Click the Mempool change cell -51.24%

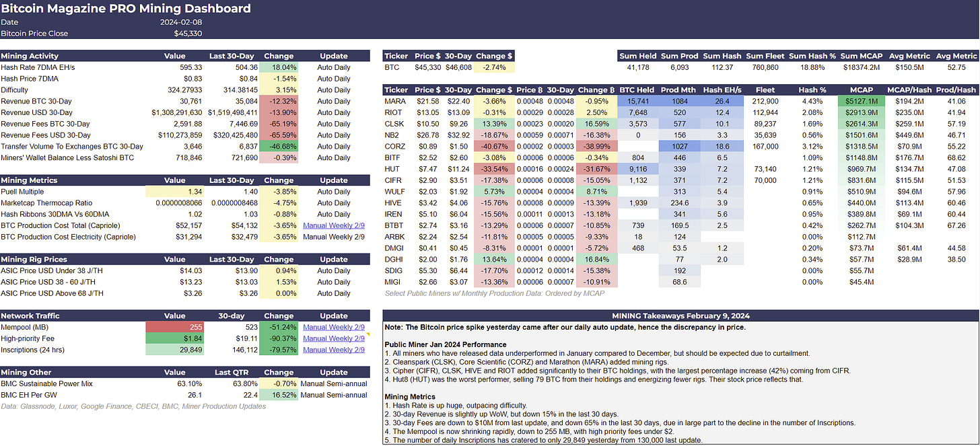279,327
